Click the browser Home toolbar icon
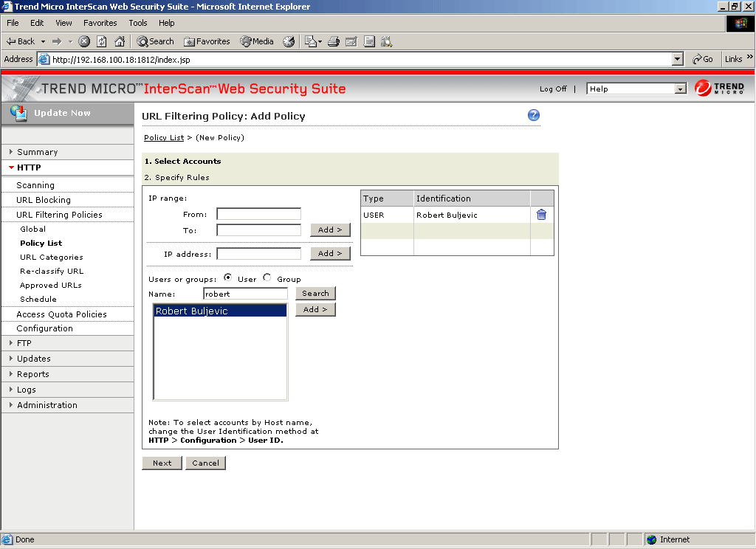756x549 pixels. pos(120,41)
